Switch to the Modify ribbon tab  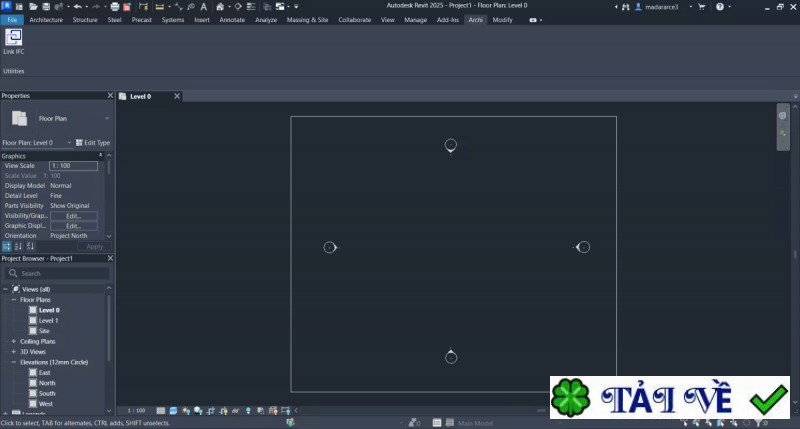click(503, 20)
